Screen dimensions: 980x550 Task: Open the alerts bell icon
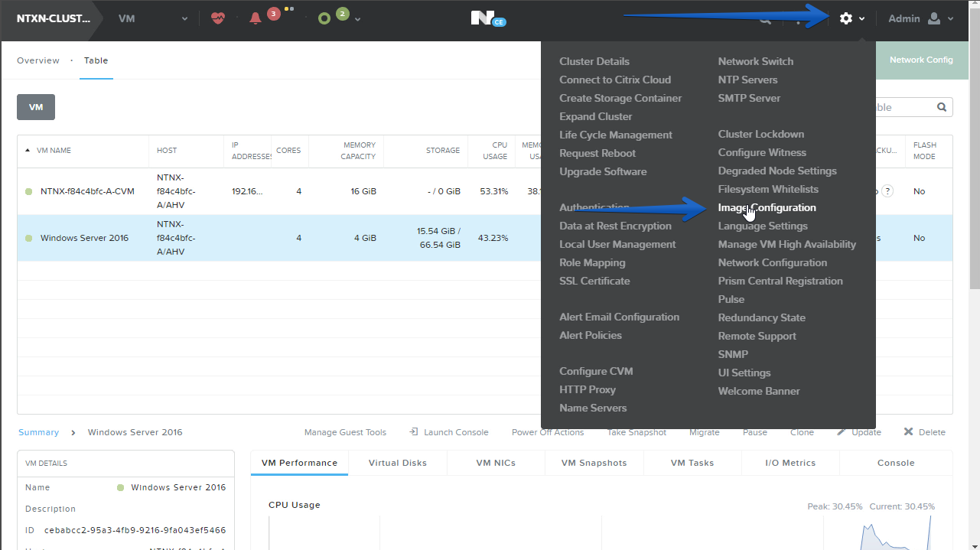pos(256,18)
